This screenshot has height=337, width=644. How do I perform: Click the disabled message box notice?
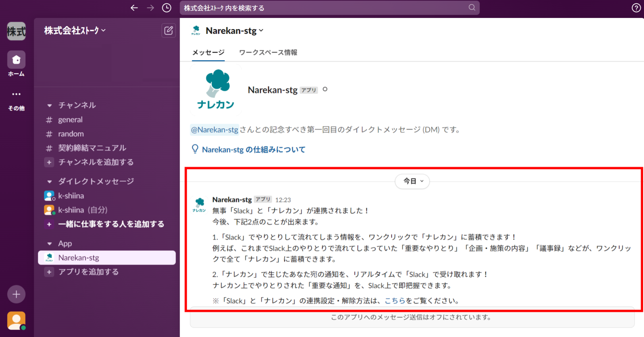412,317
